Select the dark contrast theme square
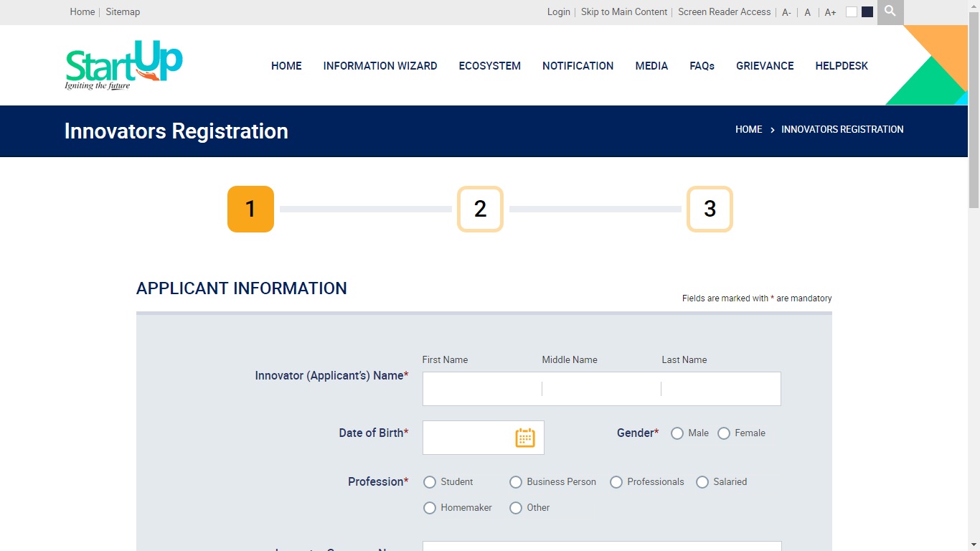Screen dimensions: 980x551 tap(866, 11)
